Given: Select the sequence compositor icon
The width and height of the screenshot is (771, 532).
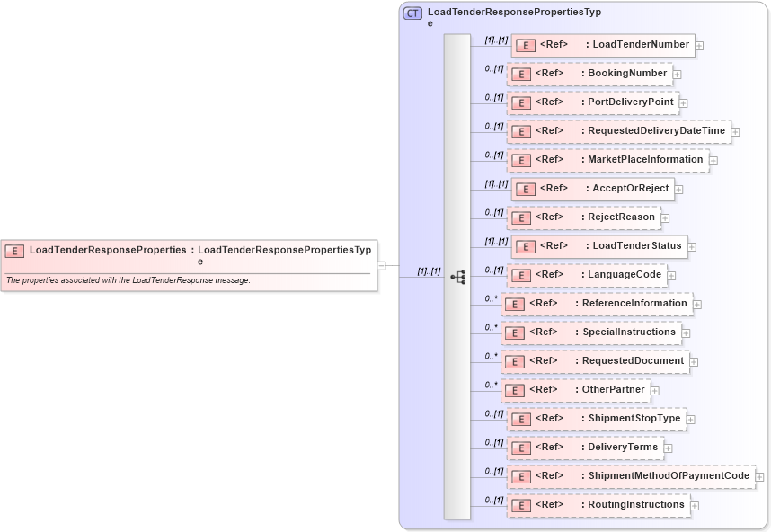Looking at the screenshot, I should pyautogui.click(x=458, y=276).
